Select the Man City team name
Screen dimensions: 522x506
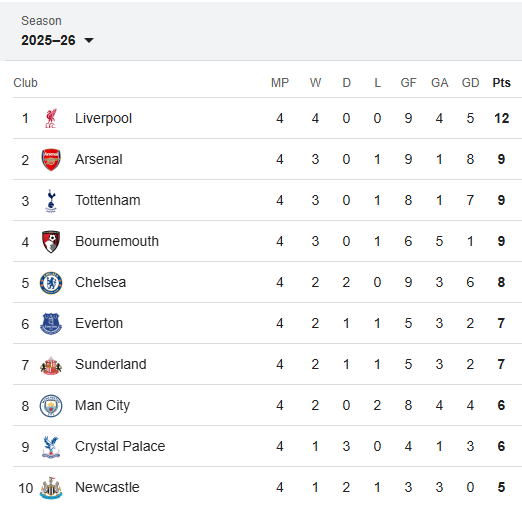click(102, 406)
